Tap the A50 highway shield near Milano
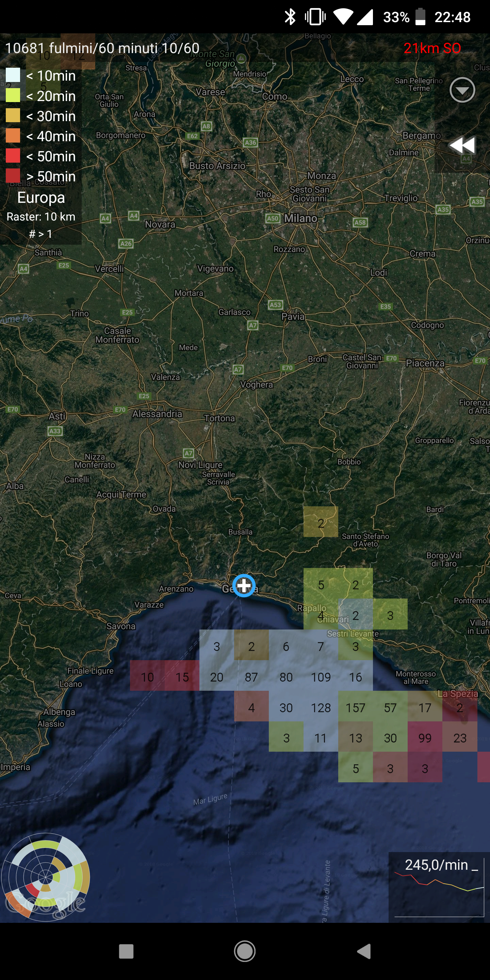This screenshot has width=490, height=980. click(x=272, y=218)
